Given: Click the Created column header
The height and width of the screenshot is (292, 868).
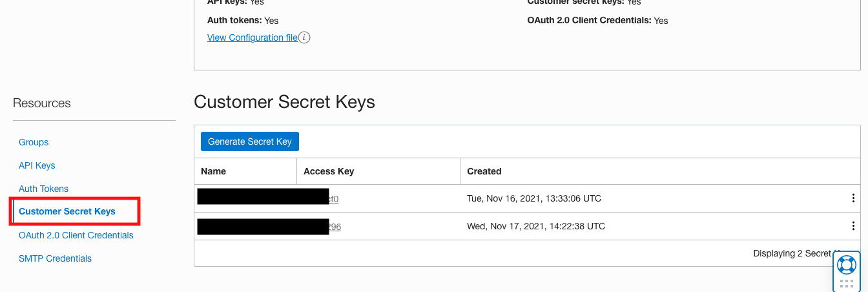Looking at the screenshot, I should pos(484,171).
